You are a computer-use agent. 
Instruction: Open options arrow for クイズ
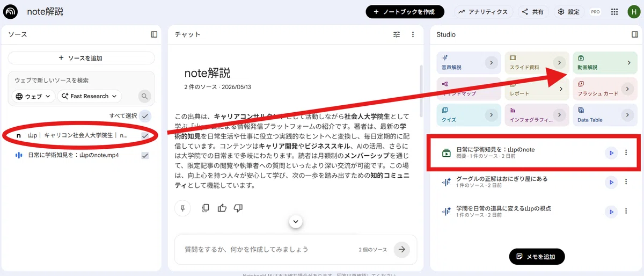point(491,114)
